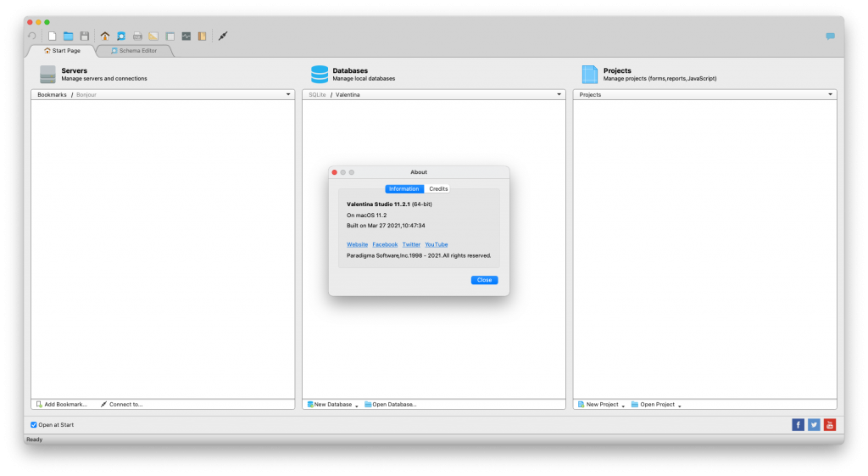Viewport: 868px width, 476px height.
Task: Open the chat bubble feedback icon
Action: click(x=830, y=36)
